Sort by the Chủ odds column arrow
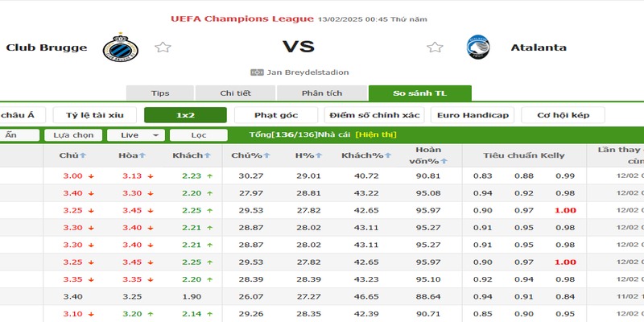The width and height of the screenshot is (644, 322). point(83,155)
